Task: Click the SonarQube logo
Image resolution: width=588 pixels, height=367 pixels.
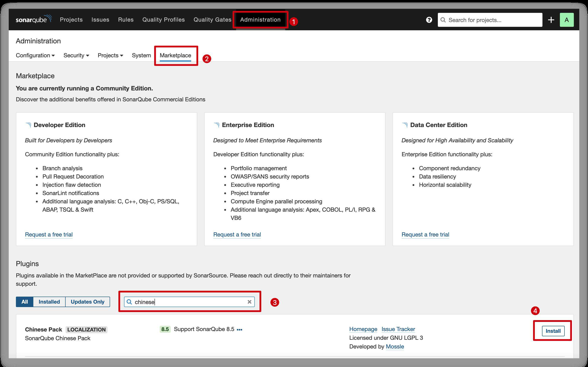Action: coord(34,19)
